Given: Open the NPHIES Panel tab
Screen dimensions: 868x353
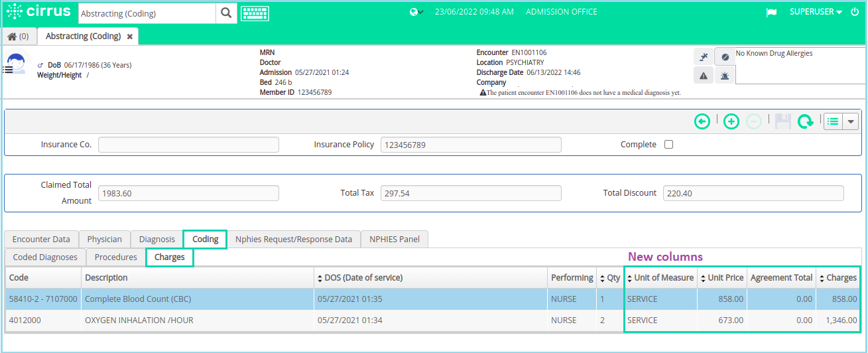Looking at the screenshot, I should (395, 239).
